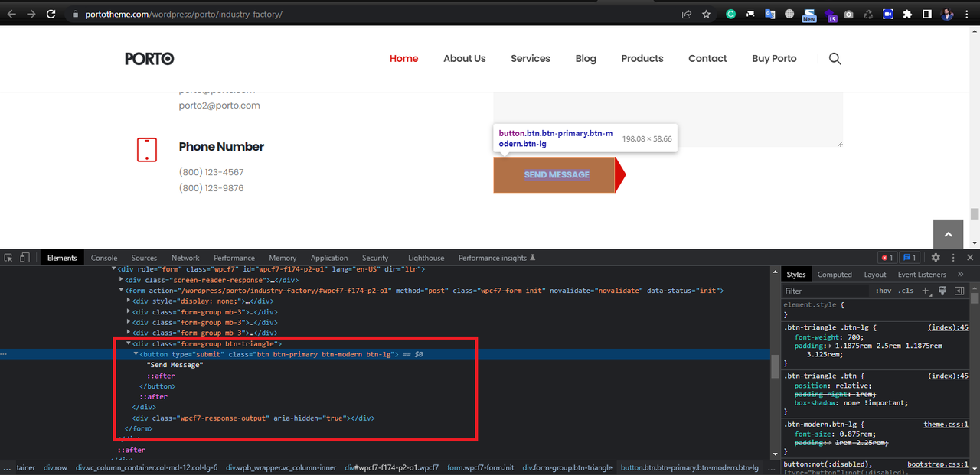Toggle Chrome side panel icon

[926, 14]
